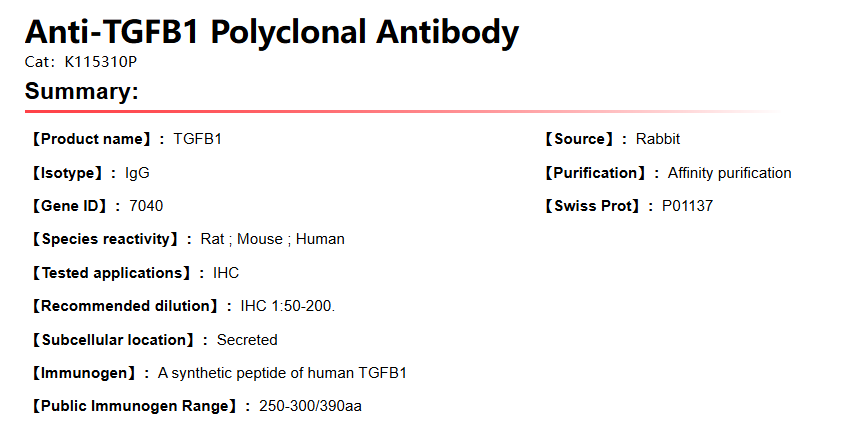Click the 'Rat ; Mouse ; Human' species text

272,239
